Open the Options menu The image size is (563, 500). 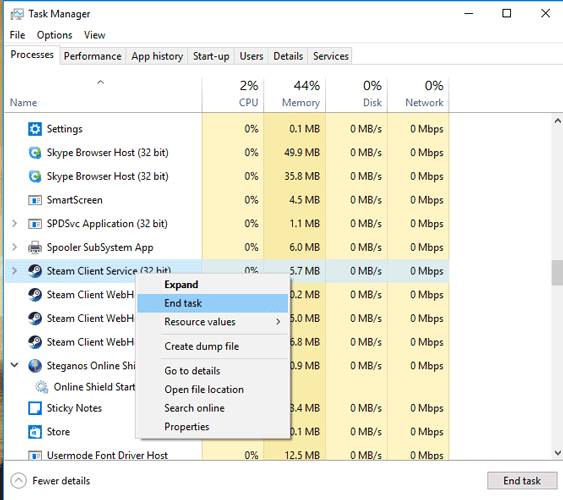55,35
